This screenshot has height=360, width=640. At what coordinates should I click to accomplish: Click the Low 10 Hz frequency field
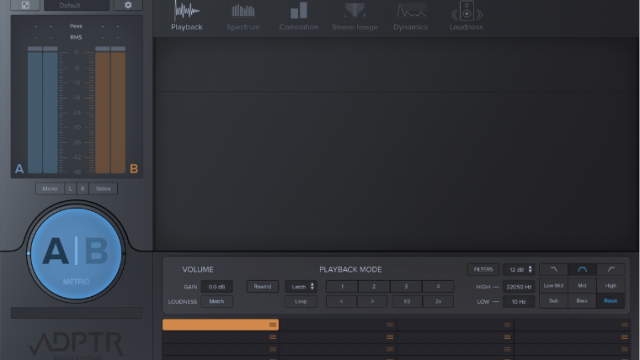click(519, 302)
